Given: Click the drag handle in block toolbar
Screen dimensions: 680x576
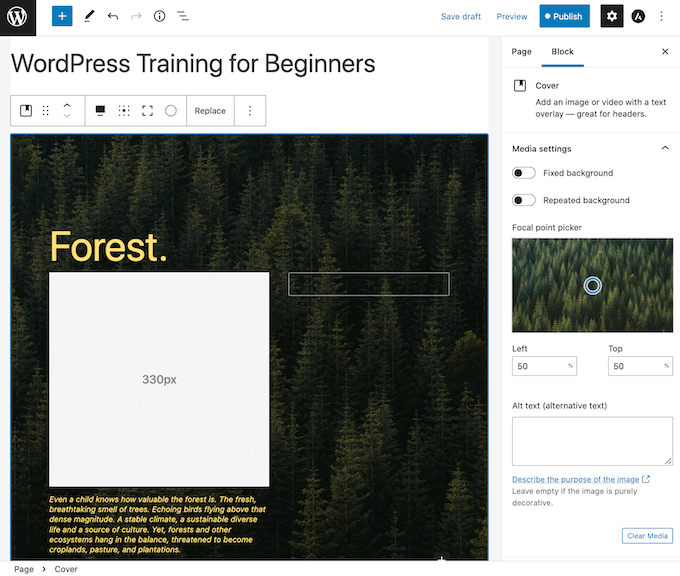Looking at the screenshot, I should coord(45,111).
